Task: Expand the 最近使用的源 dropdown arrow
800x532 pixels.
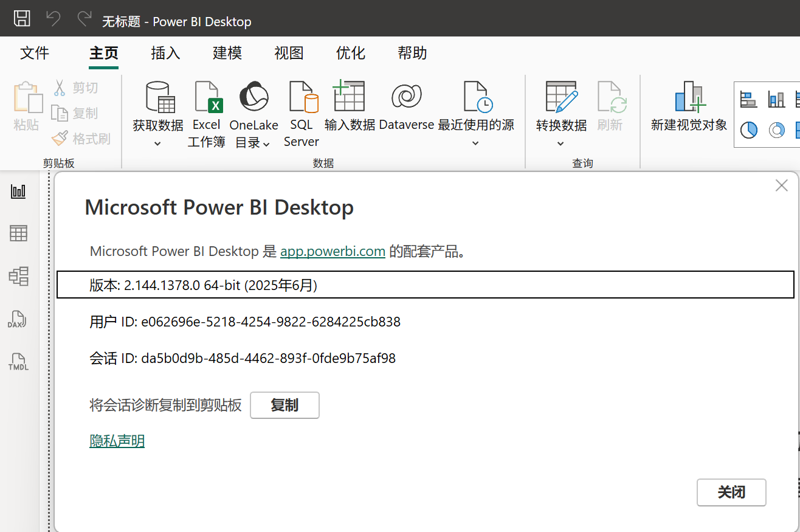Action: tap(476, 143)
